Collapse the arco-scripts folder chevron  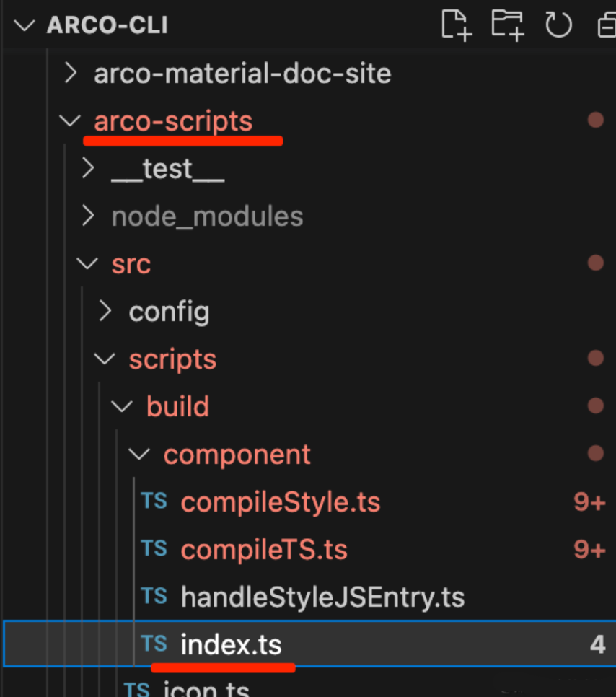[71, 120]
